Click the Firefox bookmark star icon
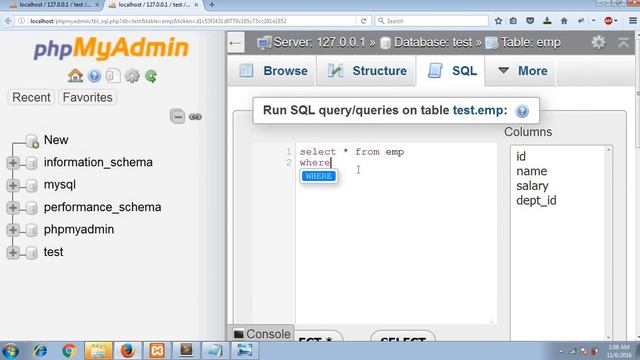This screenshot has height=360, width=640. 498,21
